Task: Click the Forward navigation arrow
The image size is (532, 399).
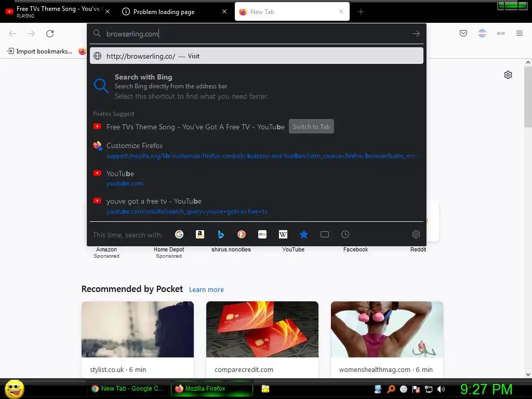Action: coord(31,34)
